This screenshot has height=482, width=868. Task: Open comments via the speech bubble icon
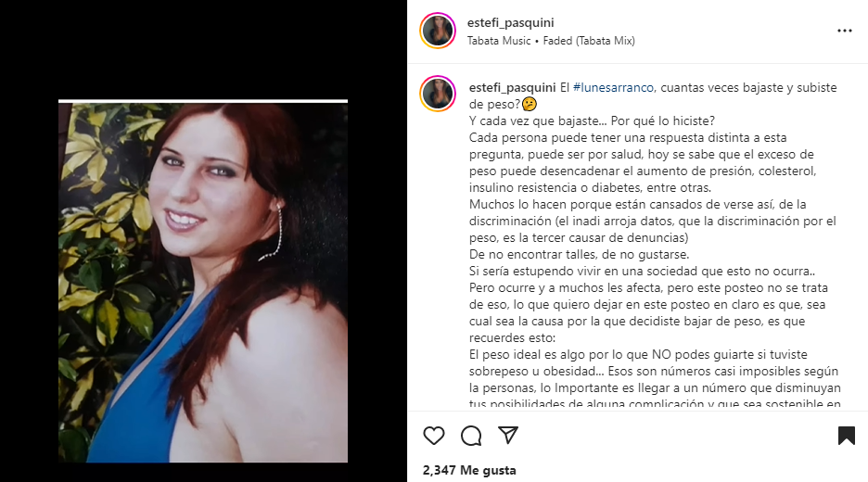(471, 436)
